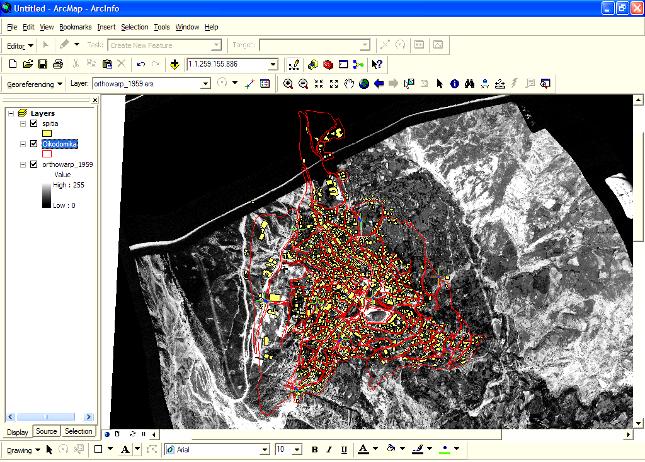Open the Editor Toolbar icon
This screenshot has height=462, width=645.
pos(294,65)
